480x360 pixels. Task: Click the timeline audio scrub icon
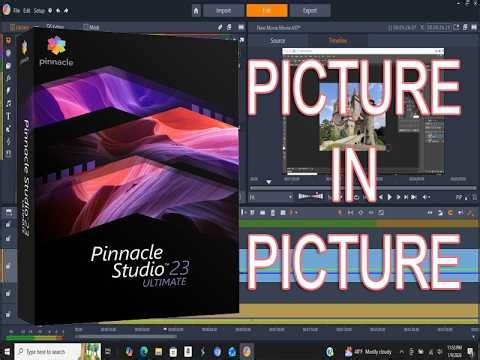click(x=460, y=213)
